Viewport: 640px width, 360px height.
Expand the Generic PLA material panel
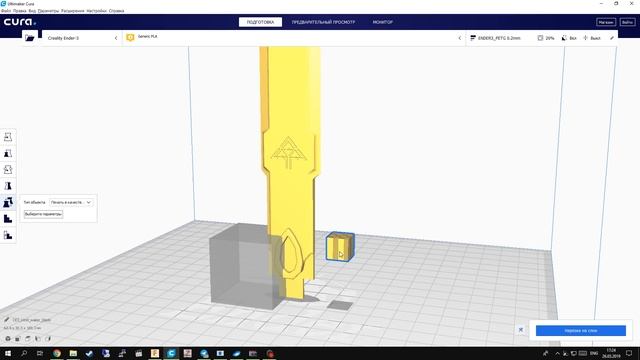(294, 38)
